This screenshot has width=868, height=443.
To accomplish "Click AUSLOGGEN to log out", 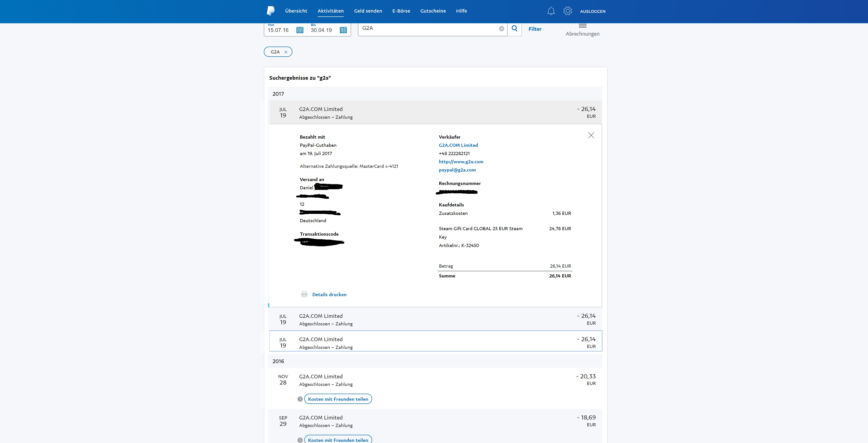I will [x=593, y=11].
